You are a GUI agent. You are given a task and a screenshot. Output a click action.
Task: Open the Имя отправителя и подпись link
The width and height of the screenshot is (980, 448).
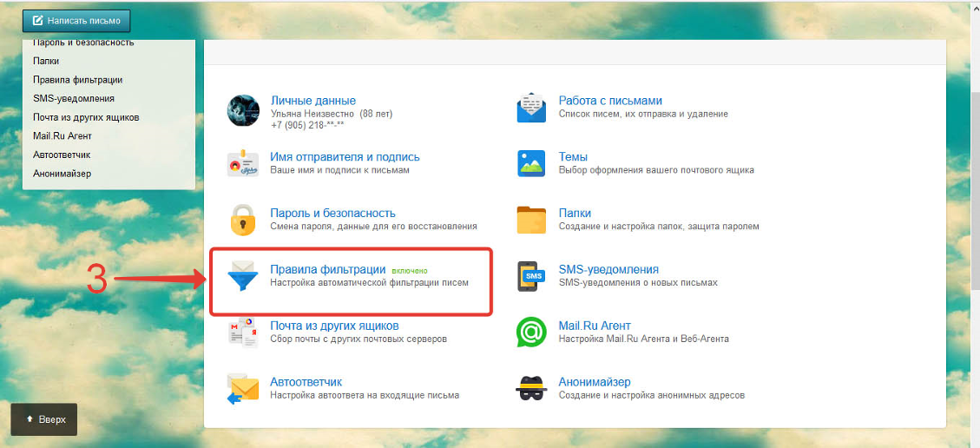pyautogui.click(x=345, y=157)
